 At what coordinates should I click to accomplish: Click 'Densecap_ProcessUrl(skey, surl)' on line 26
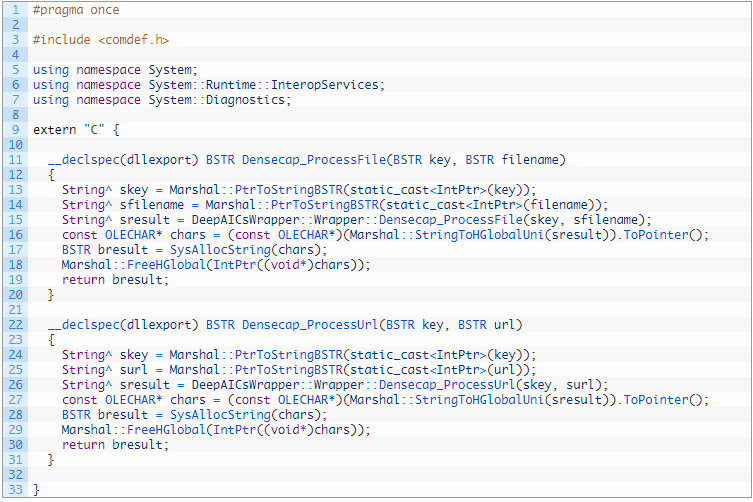tap(490, 385)
